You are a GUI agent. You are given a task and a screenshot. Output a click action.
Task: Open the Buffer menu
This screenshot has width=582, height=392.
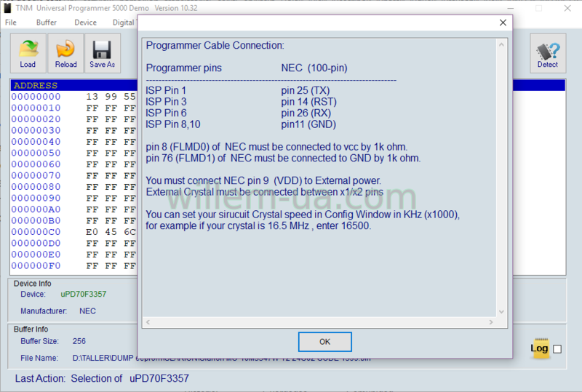tap(47, 23)
